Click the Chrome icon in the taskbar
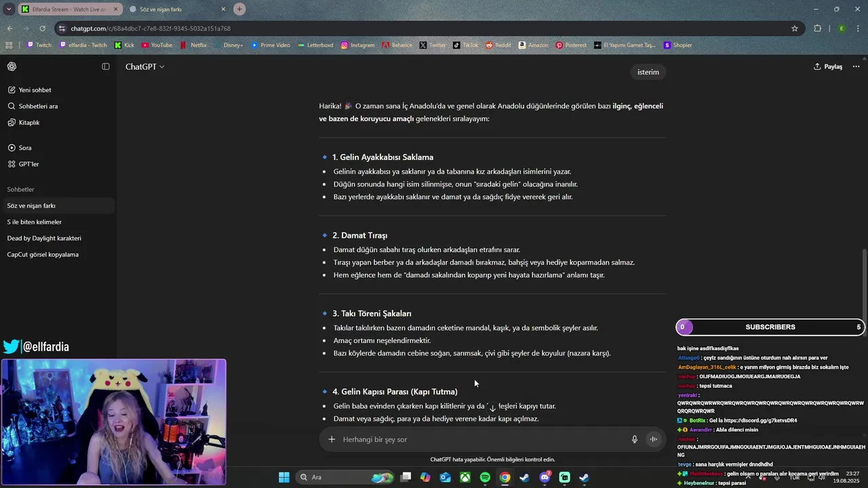The width and height of the screenshot is (868, 488). 505,477
